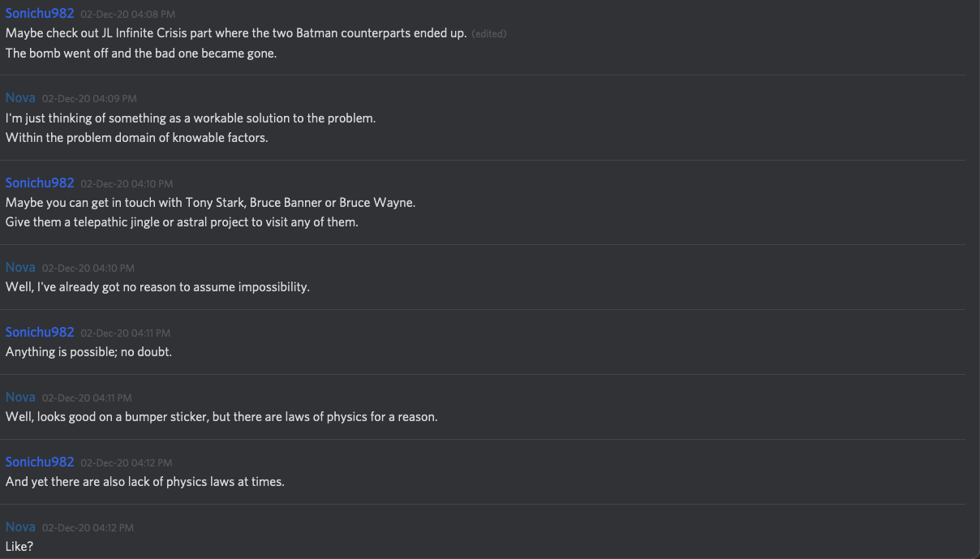Click Sonichu982 username on the 04:12 PM message
The image size is (980, 559).
(40, 462)
